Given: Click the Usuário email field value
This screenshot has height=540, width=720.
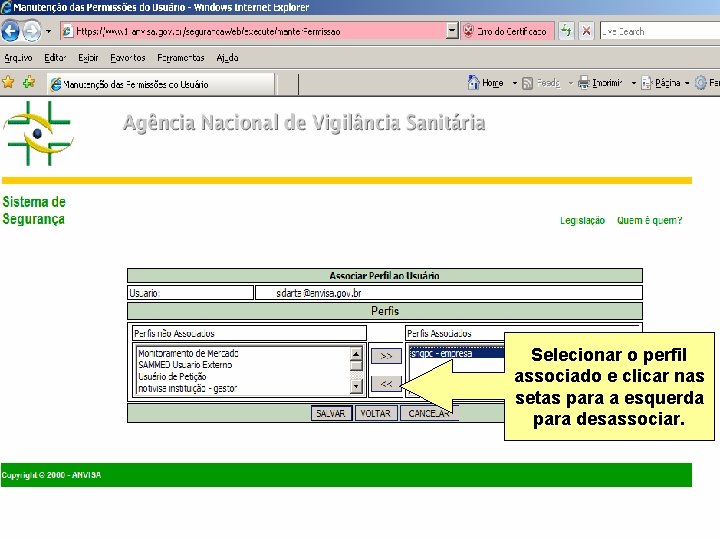Looking at the screenshot, I should (x=319, y=293).
